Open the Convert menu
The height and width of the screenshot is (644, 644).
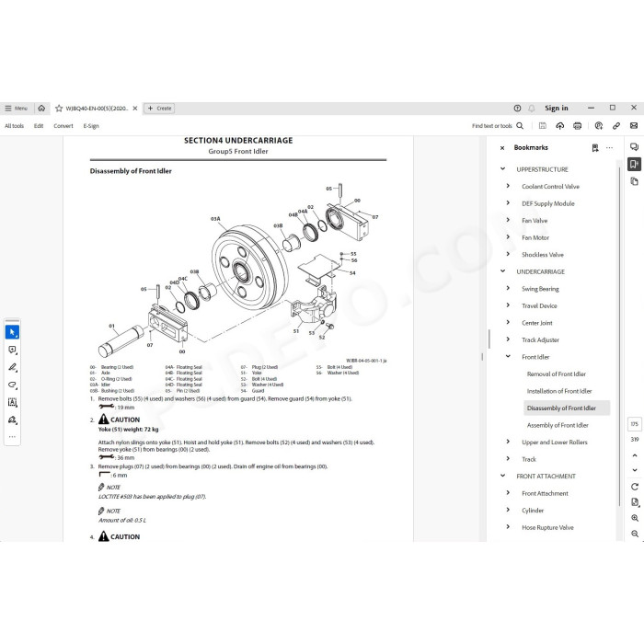[63, 126]
